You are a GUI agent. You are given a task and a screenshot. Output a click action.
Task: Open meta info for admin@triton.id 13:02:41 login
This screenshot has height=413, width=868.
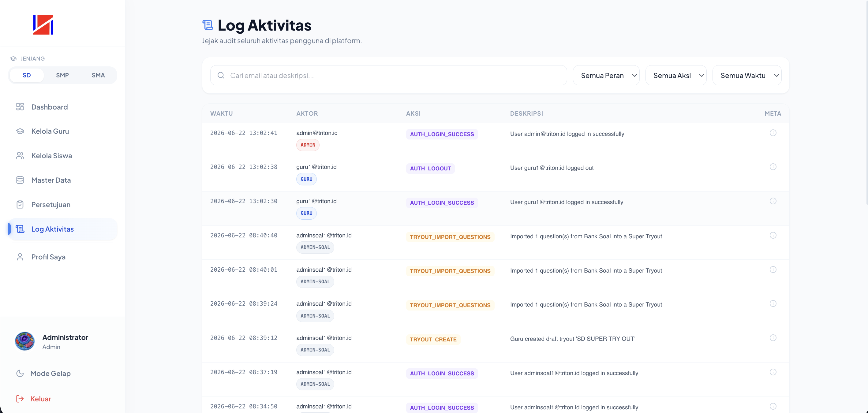pos(773,133)
